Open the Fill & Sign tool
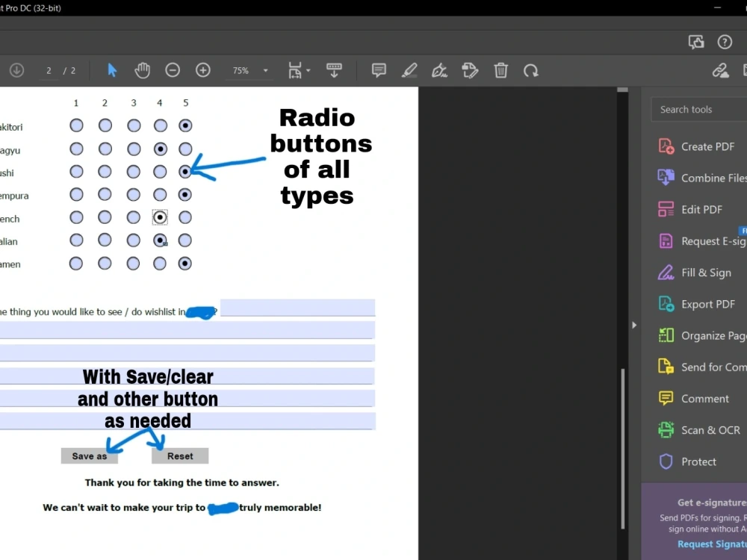Viewport: 747px width, 560px height. tap(696, 273)
